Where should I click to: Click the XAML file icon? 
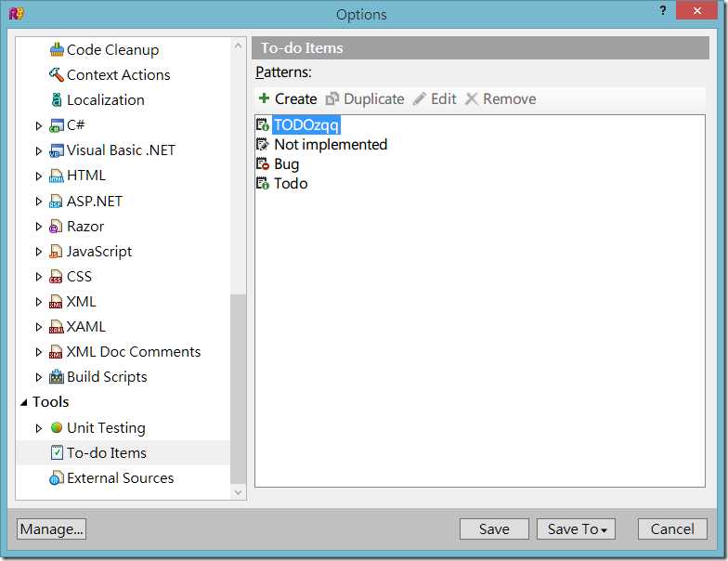tap(56, 327)
